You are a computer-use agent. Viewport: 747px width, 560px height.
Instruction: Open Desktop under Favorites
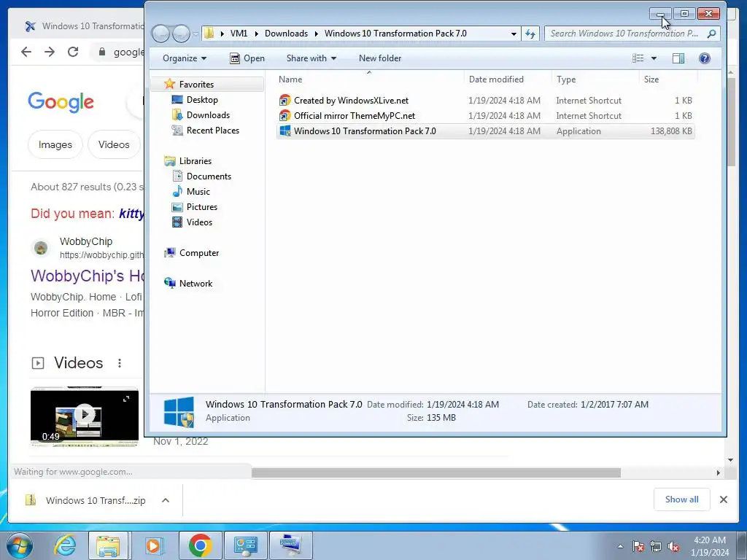tap(202, 99)
